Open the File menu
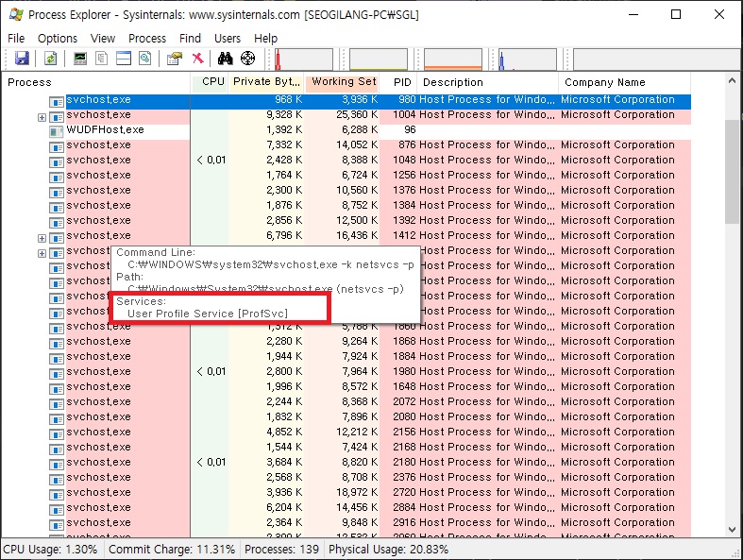Image resolution: width=743 pixels, height=560 pixels. [x=16, y=38]
